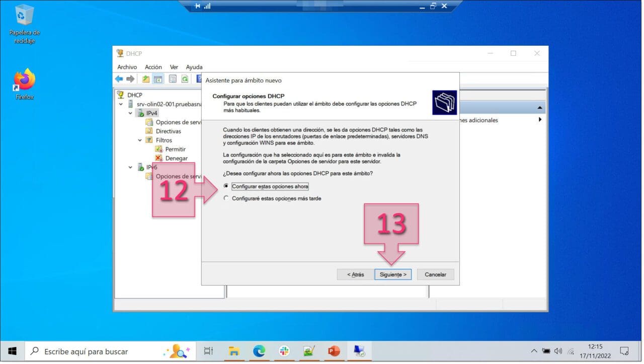Click the Siguiente button
This screenshot has width=644, height=364.
393,274
